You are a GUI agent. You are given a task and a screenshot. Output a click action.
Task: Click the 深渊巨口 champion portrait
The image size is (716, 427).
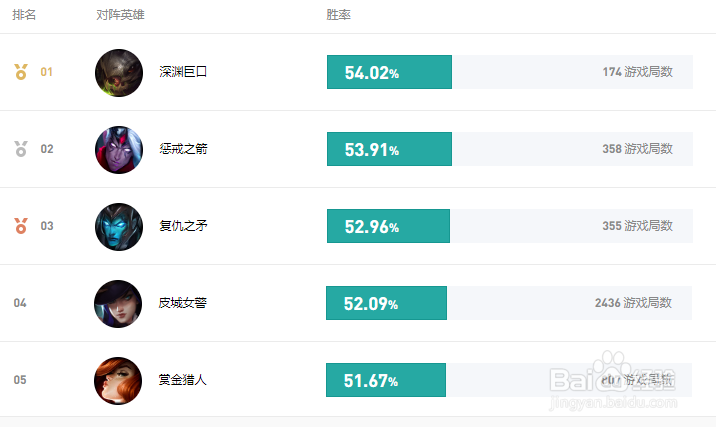[119, 73]
